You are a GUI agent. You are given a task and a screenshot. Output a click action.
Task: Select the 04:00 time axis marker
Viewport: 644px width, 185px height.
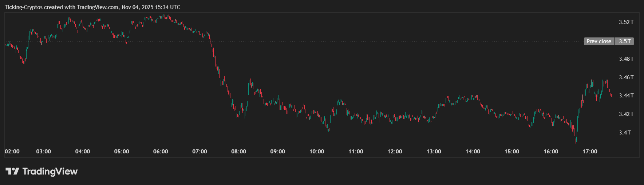point(83,152)
